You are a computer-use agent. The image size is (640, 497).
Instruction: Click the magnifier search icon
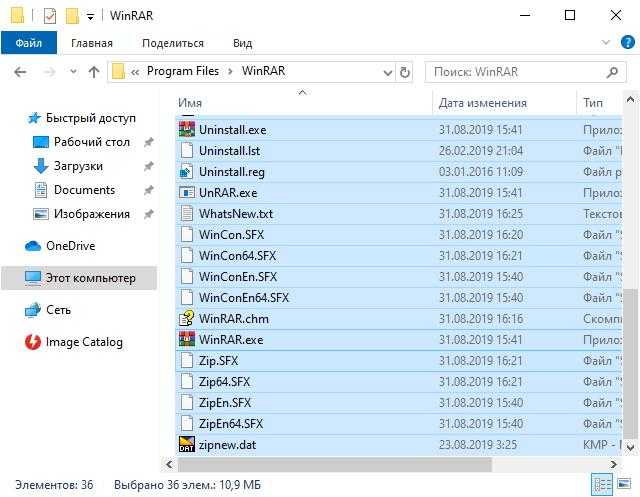(x=612, y=73)
